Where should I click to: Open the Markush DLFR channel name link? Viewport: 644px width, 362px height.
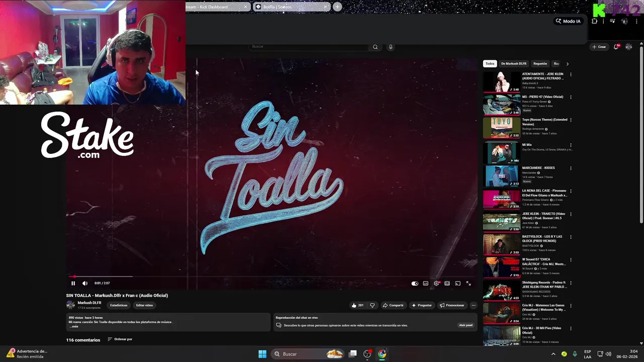coord(89,303)
